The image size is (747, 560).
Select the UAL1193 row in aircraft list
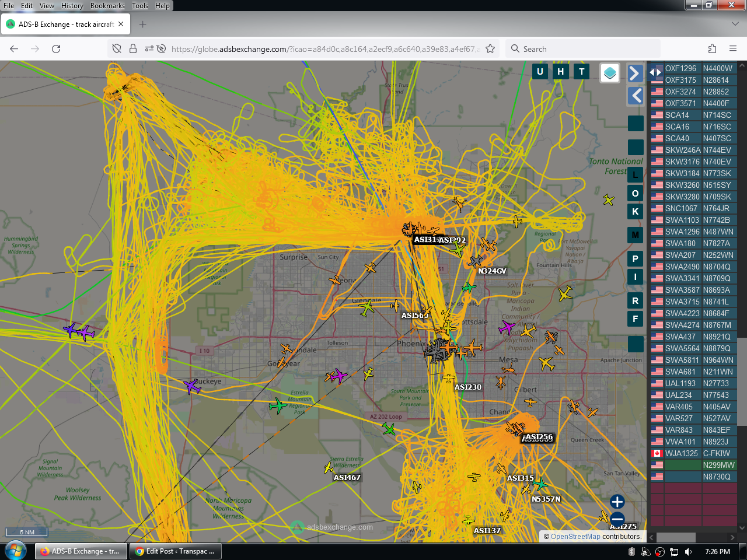[694, 383]
